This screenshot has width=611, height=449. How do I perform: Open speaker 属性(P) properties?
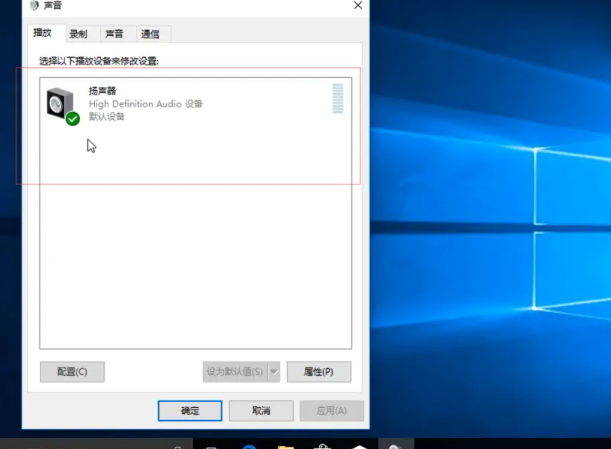[x=318, y=372]
